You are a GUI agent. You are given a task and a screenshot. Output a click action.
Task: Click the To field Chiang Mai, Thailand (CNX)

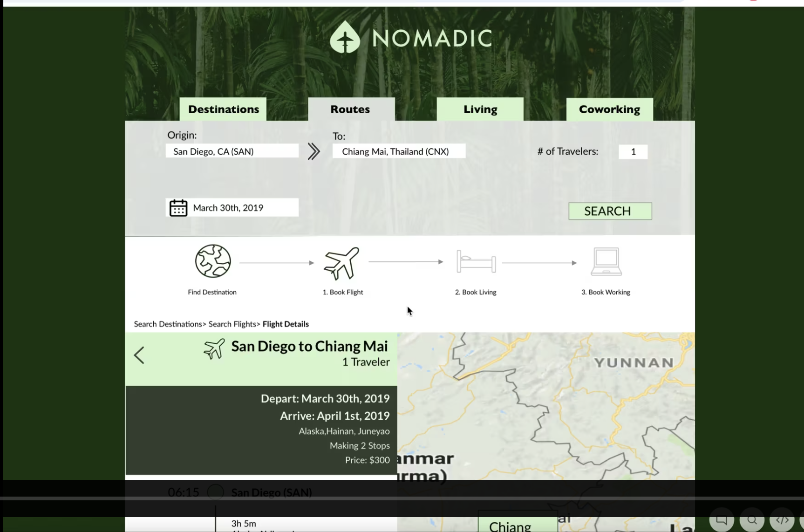[399, 151]
